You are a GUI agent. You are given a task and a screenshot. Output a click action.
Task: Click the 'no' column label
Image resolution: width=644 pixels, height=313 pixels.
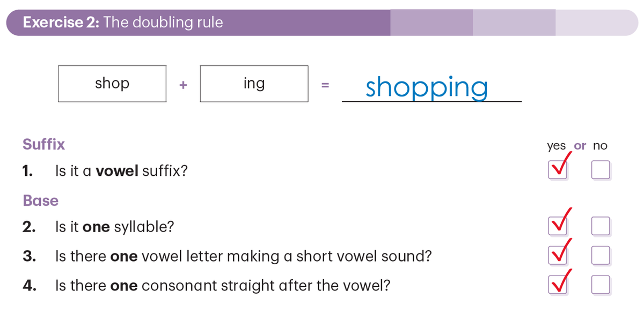pos(601,146)
